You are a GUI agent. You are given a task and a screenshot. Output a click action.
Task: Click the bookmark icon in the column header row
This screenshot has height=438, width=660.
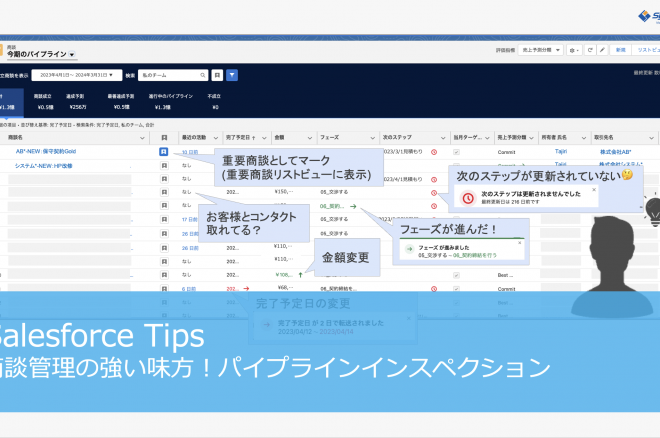(164, 138)
